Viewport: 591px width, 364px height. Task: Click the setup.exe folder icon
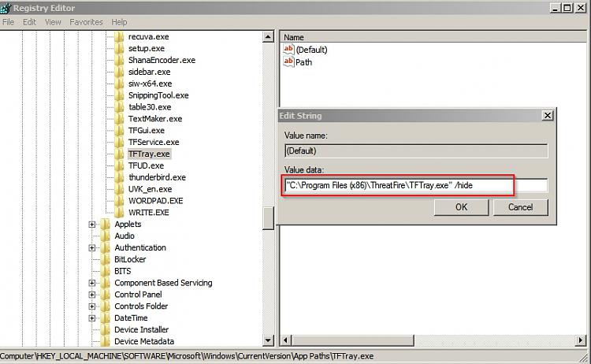coord(119,48)
